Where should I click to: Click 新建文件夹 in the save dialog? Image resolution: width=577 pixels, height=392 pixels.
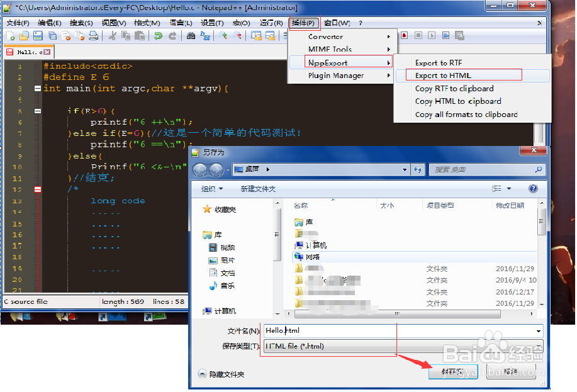click(x=258, y=189)
